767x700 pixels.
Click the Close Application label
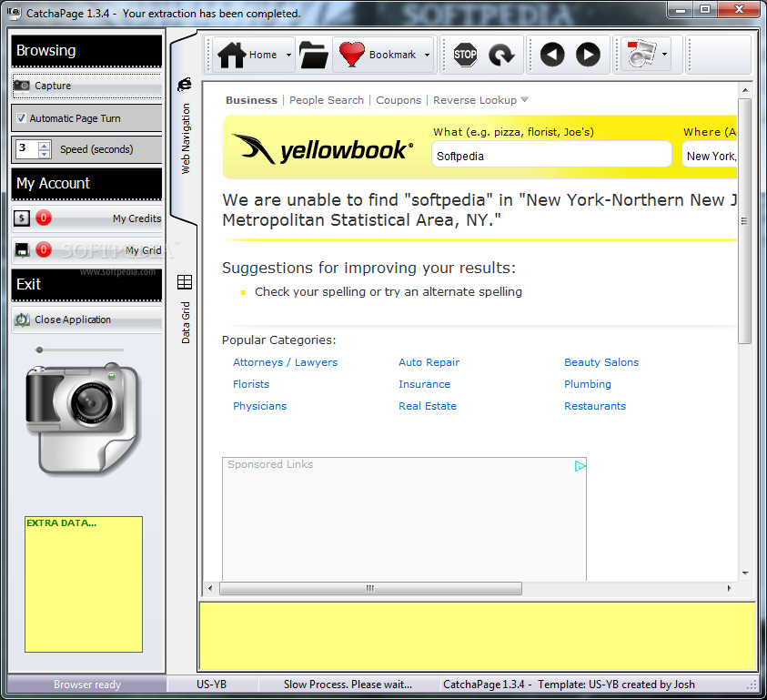click(73, 320)
